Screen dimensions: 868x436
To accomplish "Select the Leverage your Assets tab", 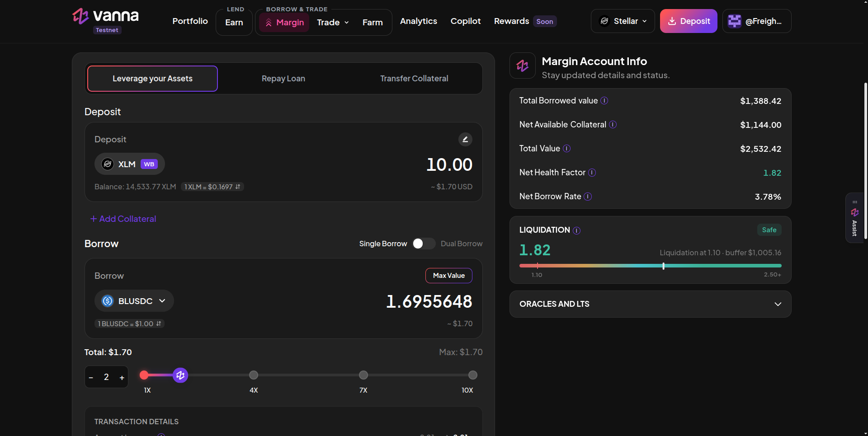I will pos(152,79).
